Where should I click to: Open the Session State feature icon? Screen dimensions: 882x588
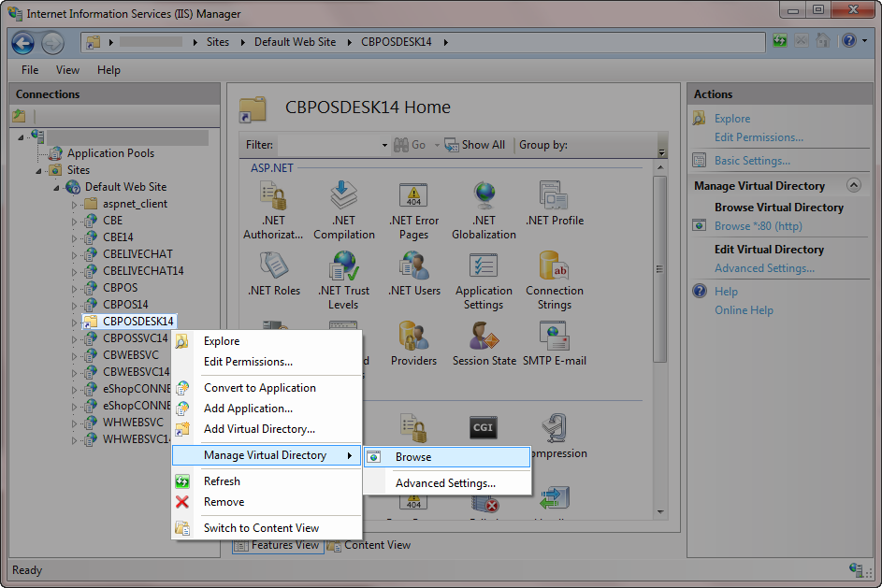(x=484, y=337)
